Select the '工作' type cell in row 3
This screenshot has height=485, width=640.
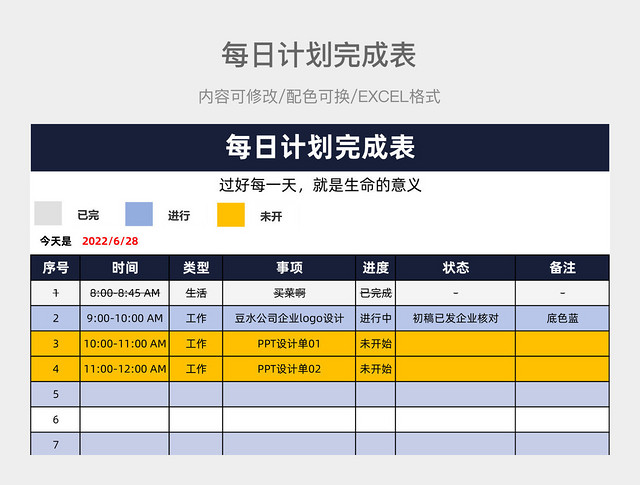[x=196, y=344]
